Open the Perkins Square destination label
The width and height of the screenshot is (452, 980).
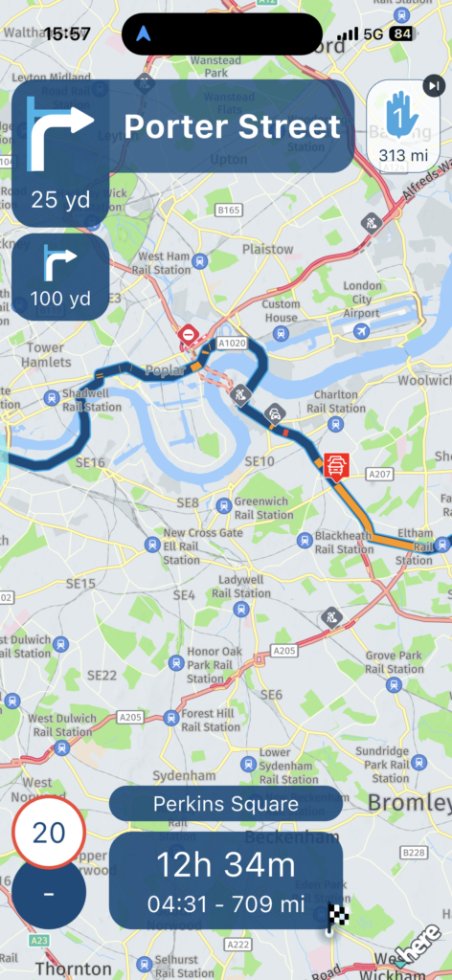coord(226,803)
